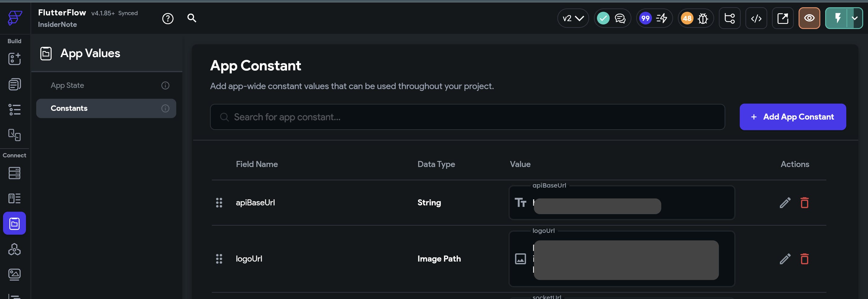Open Data Types sidebar icon
This screenshot has width=868, height=299.
coord(14,198)
